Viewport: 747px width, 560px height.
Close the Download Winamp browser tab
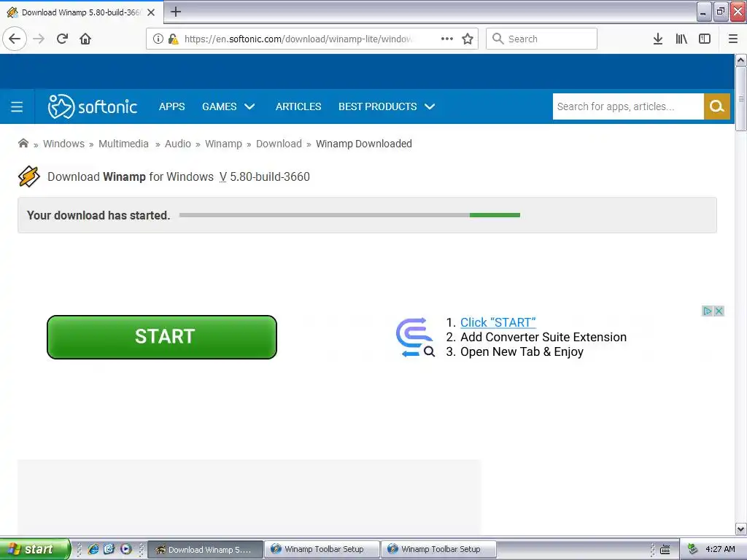151,12
